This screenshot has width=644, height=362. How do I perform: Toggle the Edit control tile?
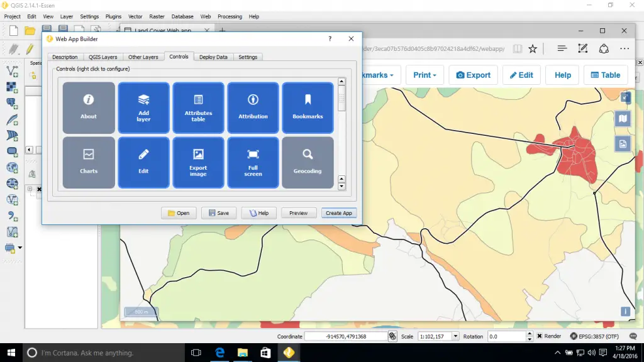(x=143, y=163)
